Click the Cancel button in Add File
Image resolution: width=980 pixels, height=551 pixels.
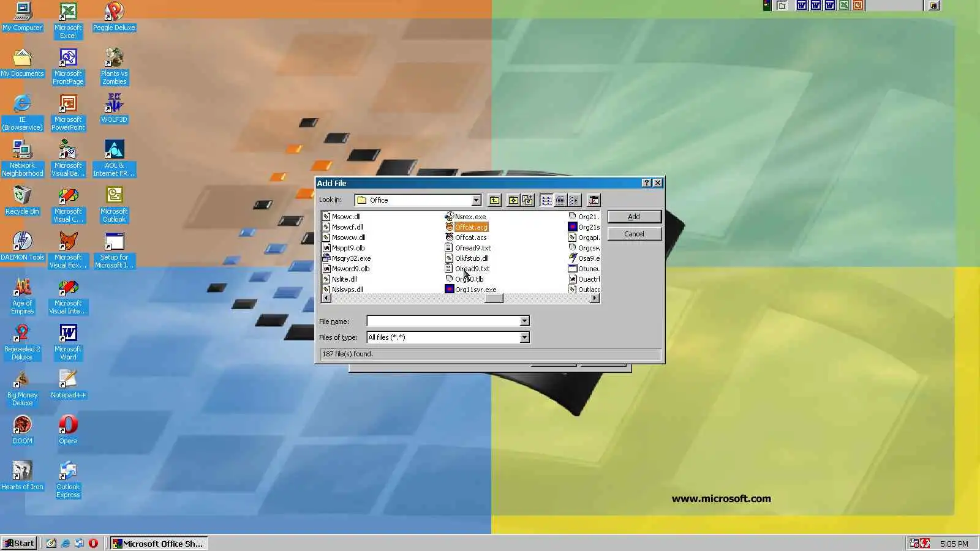[x=634, y=234]
